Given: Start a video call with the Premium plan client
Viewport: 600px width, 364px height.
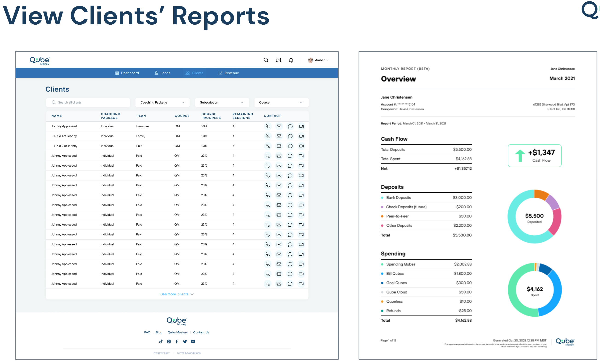Looking at the screenshot, I should point(301,126).
